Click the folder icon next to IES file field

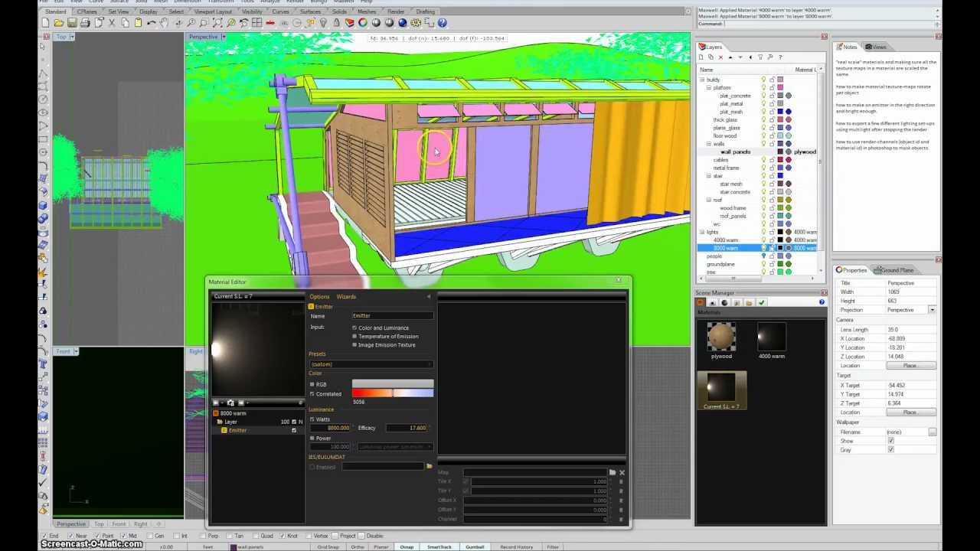pyautogui.click(x=429, y=466)
